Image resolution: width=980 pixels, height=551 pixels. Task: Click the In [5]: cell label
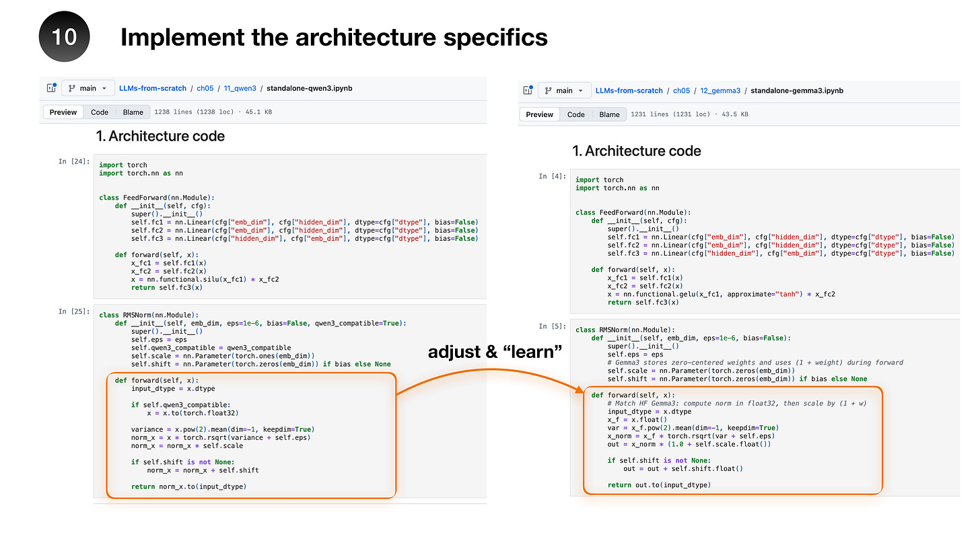(553, 326)
